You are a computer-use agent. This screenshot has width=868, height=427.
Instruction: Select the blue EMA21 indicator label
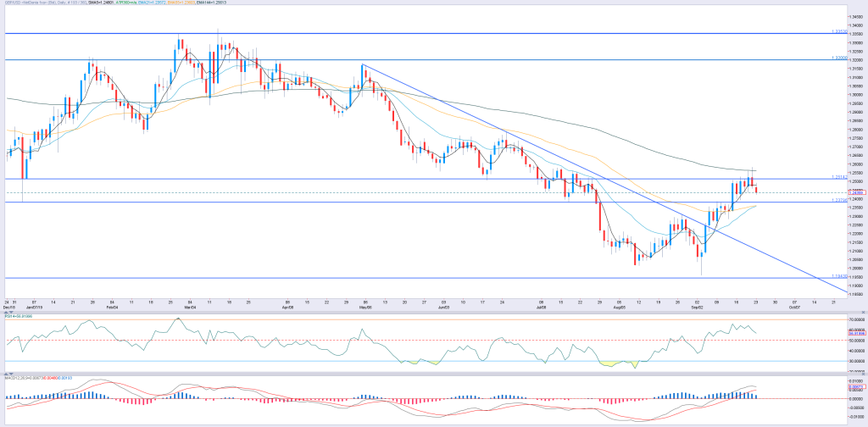153,3
